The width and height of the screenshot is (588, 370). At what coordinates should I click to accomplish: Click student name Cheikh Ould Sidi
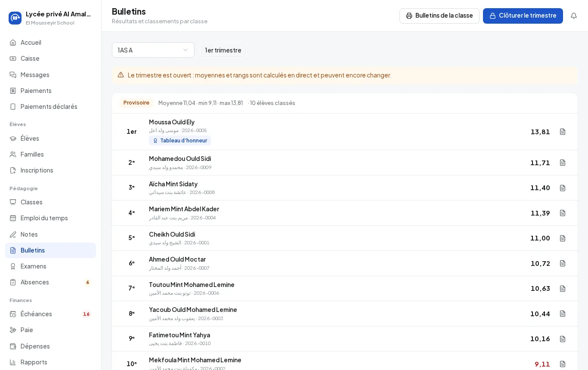click(x=172, y=234)
